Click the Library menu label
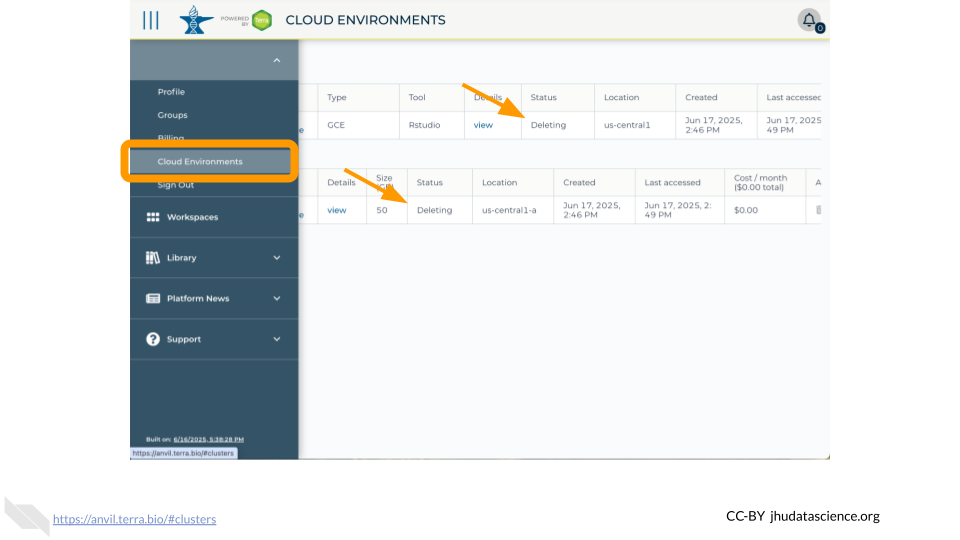 tap(182, 258)
